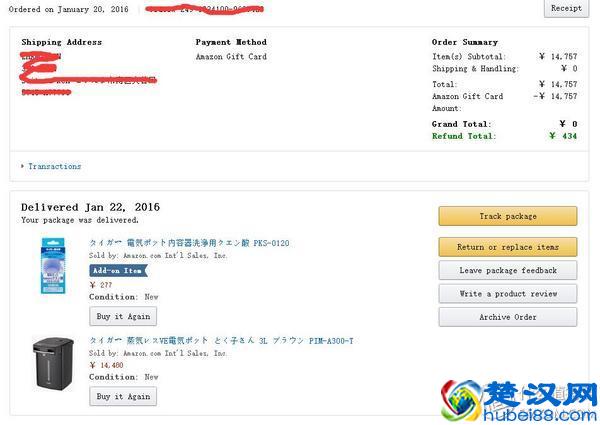Open the PKS-0120 product title link

[x=189, y=243]
